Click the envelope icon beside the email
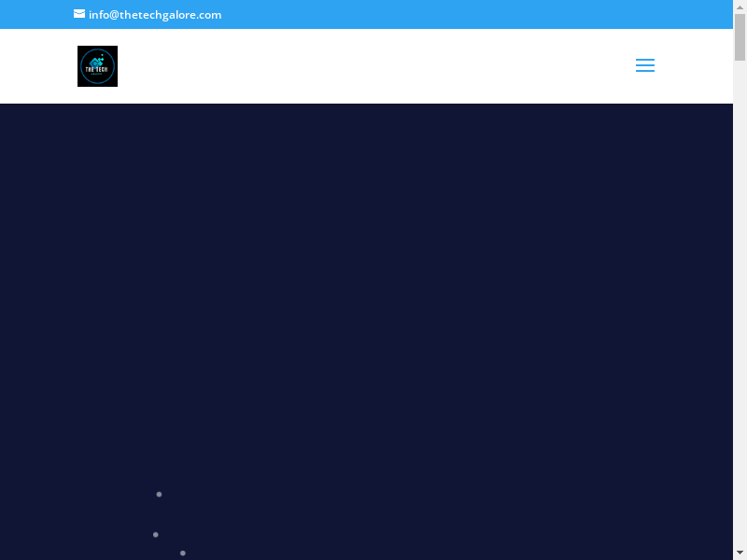This screenshot has width=747, height=560. 79,14
